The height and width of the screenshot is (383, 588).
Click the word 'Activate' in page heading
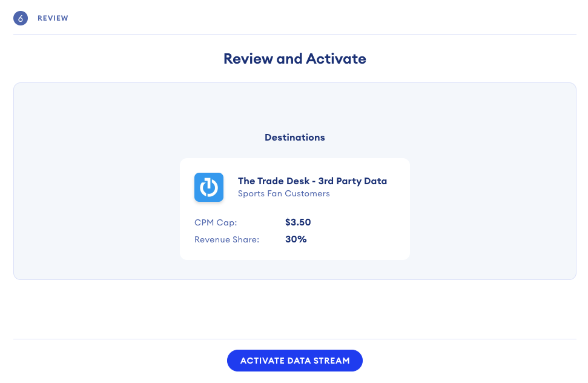pos(335,59)
